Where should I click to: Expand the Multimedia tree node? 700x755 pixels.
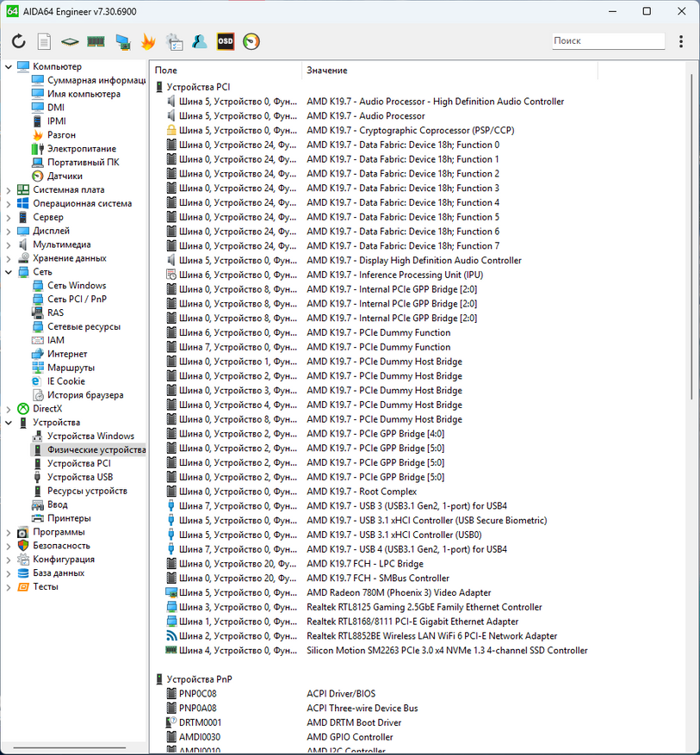[x=9, y=244]
